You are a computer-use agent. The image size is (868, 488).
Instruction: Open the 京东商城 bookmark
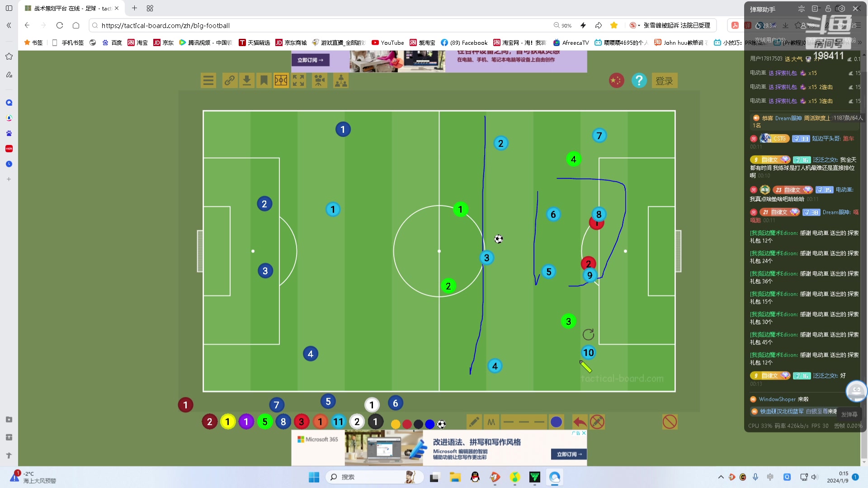click(291, 42)
